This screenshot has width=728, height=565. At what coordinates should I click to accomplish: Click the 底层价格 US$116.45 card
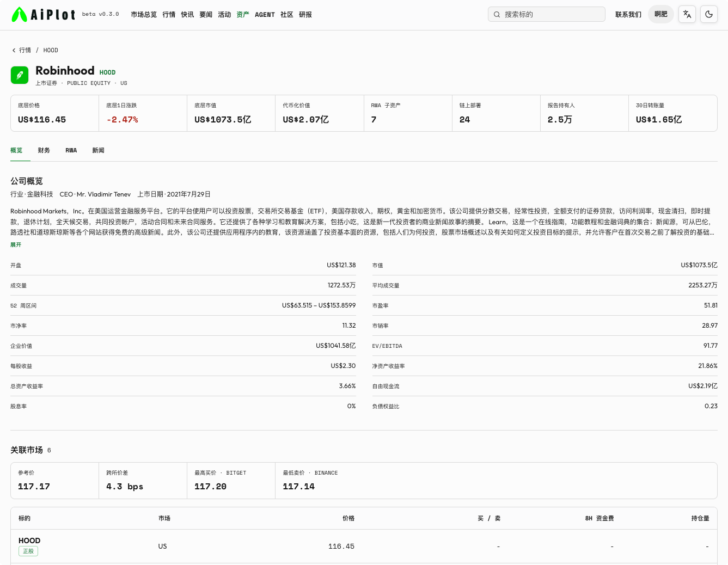55,113
